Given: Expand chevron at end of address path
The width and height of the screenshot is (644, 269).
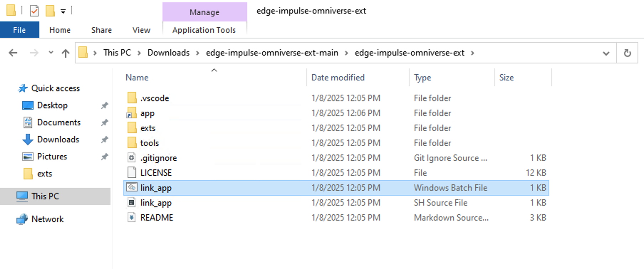Looking at the screenshot, I should [x=473, y=53].
